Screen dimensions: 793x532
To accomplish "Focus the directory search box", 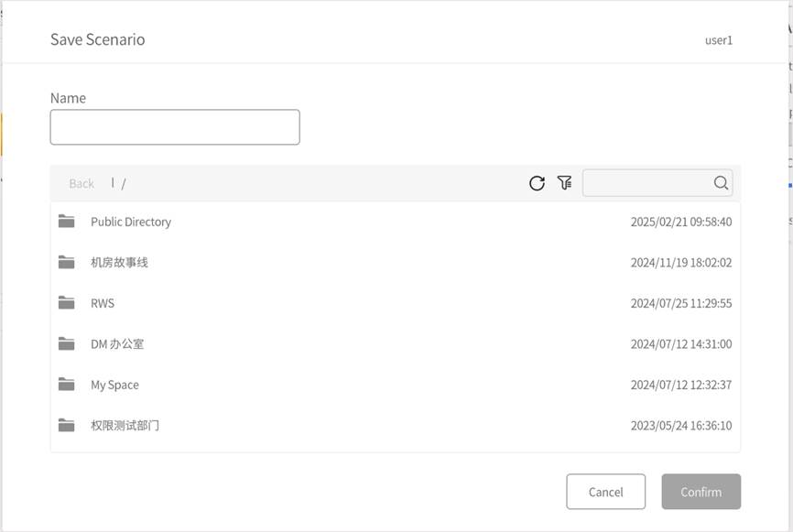I will [646, 183].
